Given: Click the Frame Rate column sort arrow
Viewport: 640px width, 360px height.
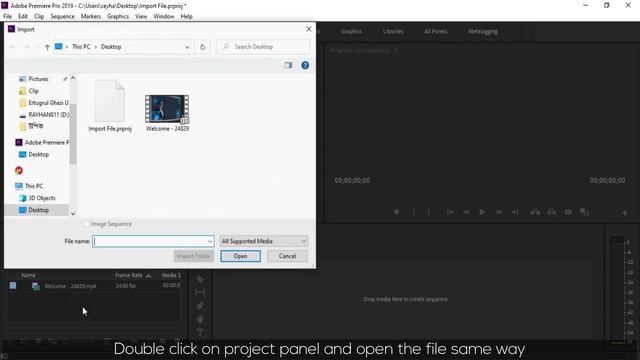Looking at the screenshot, I should 149,276.
